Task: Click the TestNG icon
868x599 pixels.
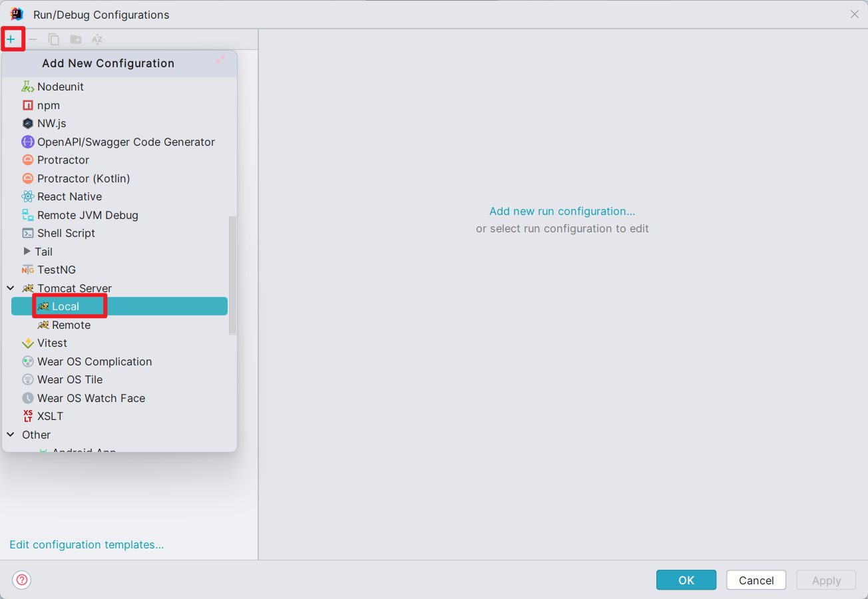Action: [x=27, y=270]
